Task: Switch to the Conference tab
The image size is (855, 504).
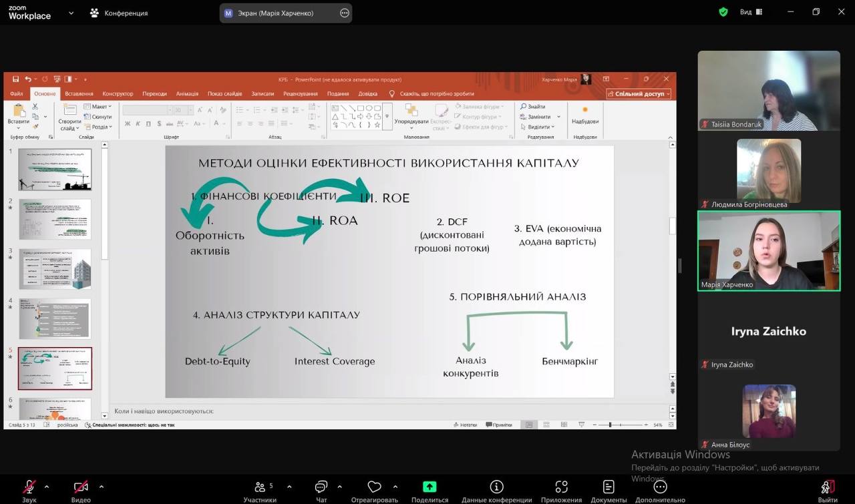Action: click(x=119, y=13)
